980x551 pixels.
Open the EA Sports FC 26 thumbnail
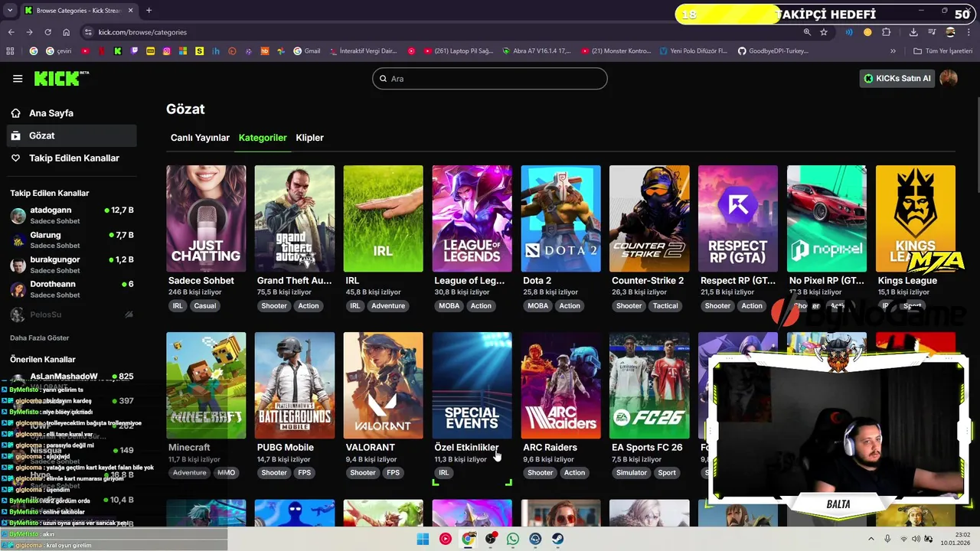pyautogui.click(x=649, y=385)
